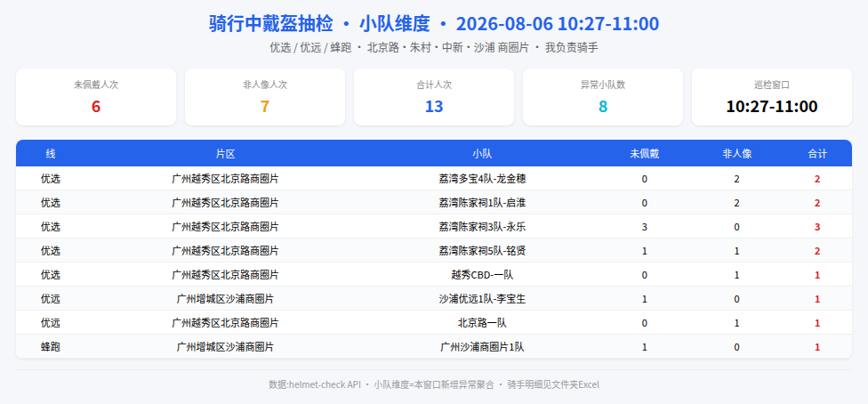Click 广州越秀区北京路商圈片 in 越秀CBD-一队 row

[x=225, y=275]
